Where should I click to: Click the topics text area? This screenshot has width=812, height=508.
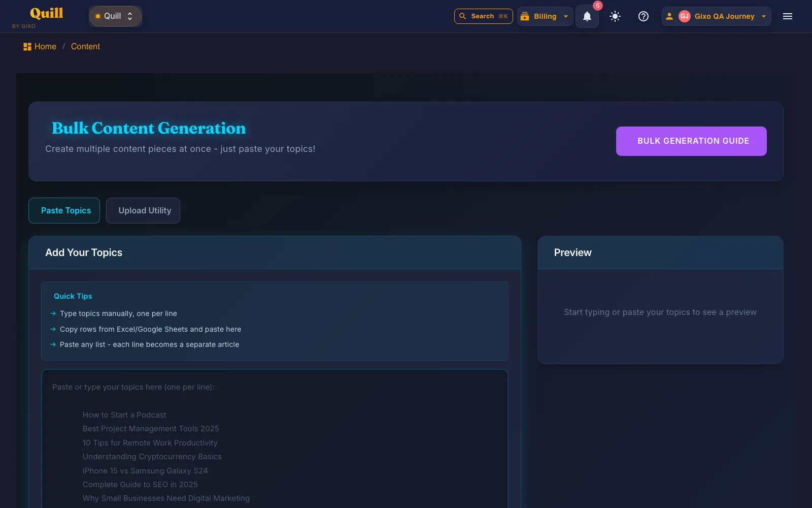(275, 439)
